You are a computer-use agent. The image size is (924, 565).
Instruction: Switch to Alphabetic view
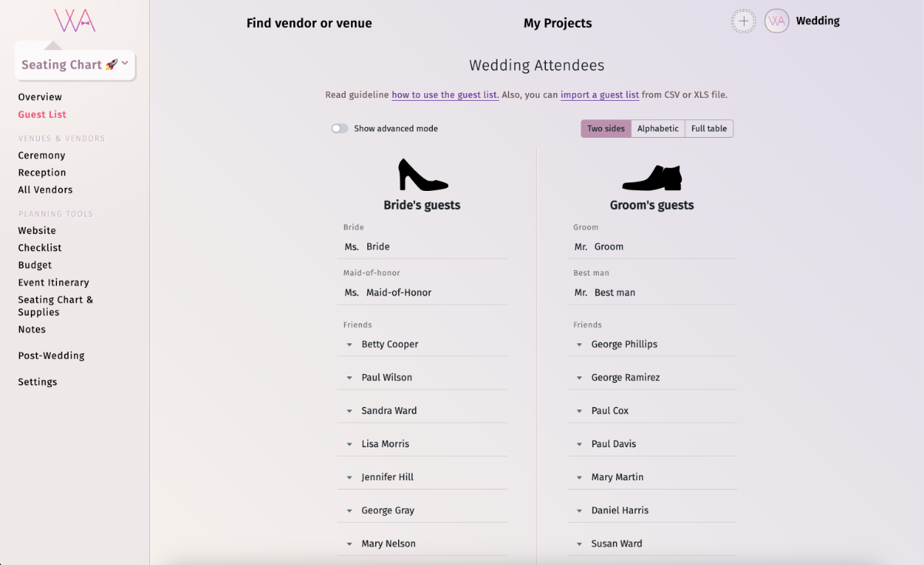658,129
